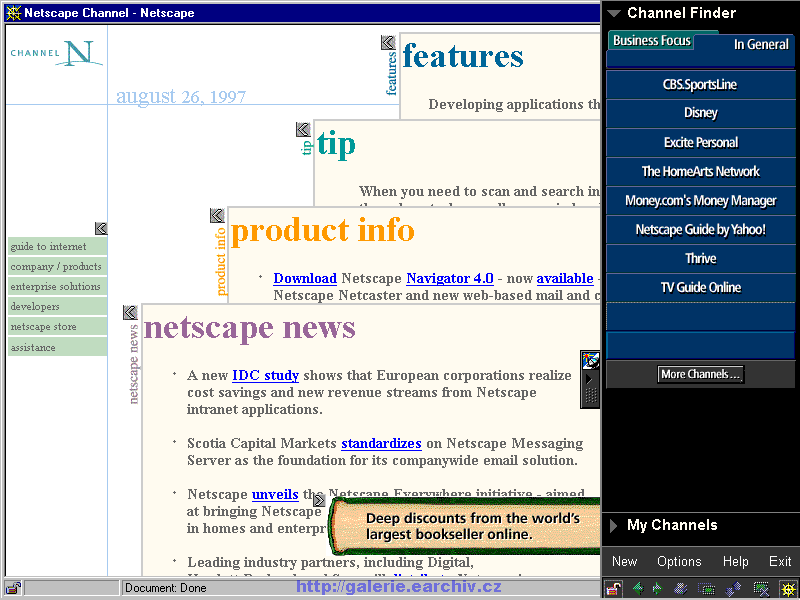Open the CBS.SportsLine channel
The image size is (800, 600).
tap(700, 84)
